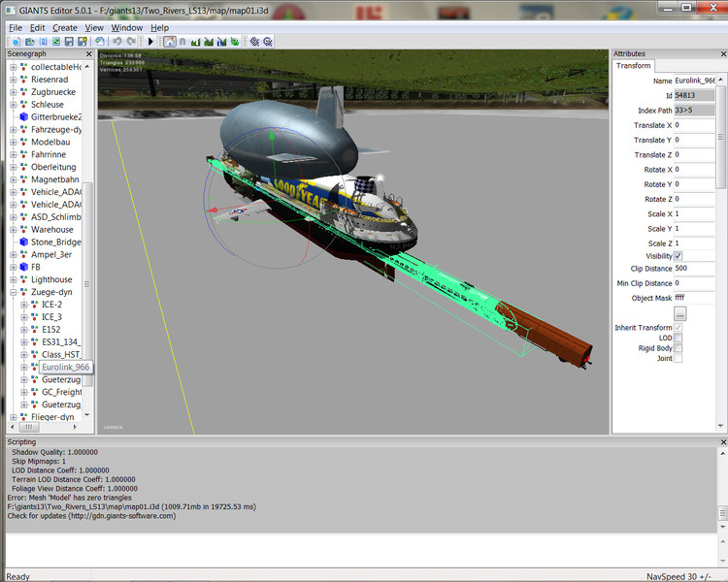Screen dimensions: 728x582
Task: Click the Play button in toolbar
Action: click(x=149, y=42)
